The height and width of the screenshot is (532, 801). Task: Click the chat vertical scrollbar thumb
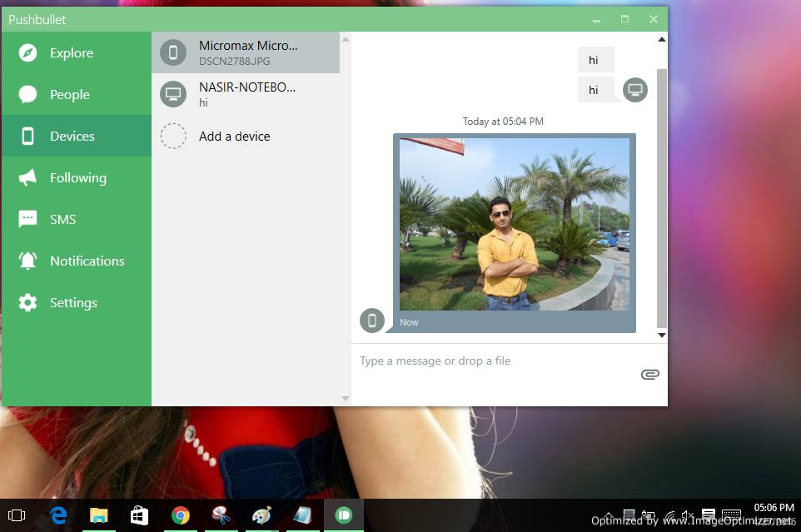pos(662,198)
